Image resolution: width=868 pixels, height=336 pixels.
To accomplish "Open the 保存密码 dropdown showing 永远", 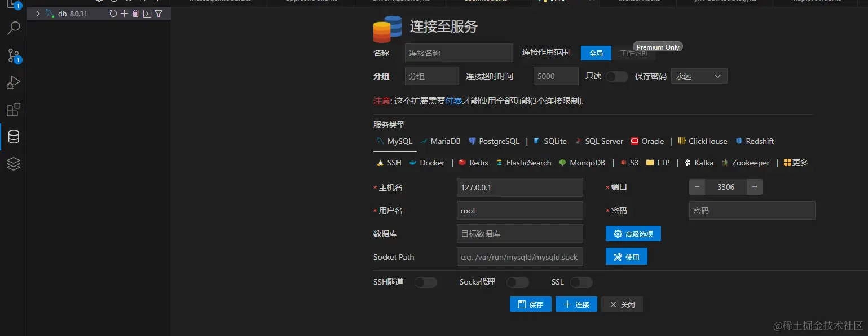I will tap(699, 76).
